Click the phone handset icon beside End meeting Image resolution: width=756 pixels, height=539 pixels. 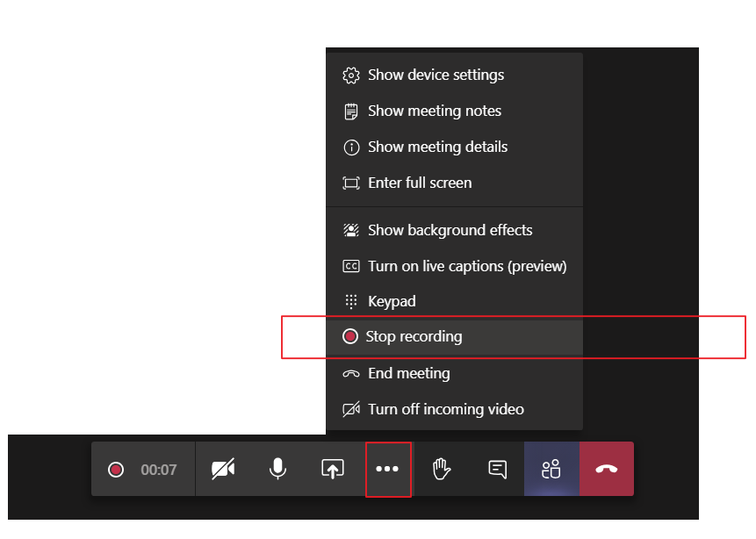(x=351, y=374)
